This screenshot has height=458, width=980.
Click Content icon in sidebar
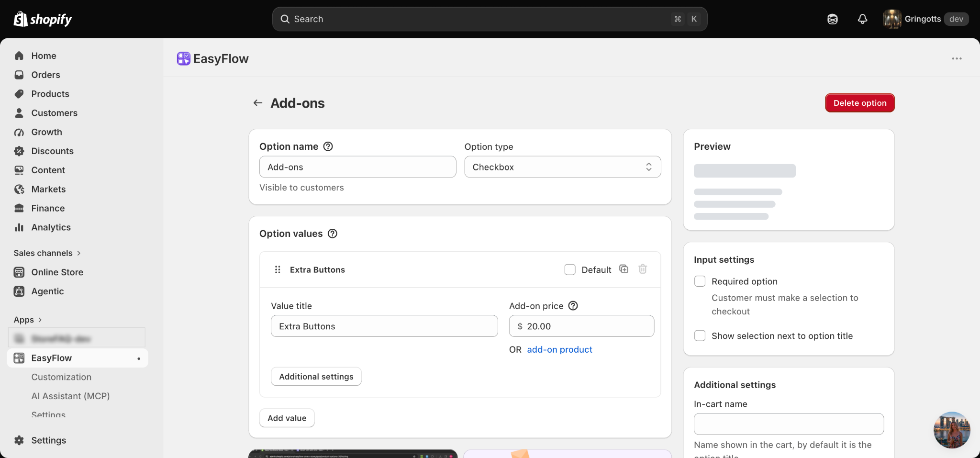pos(19,170)
